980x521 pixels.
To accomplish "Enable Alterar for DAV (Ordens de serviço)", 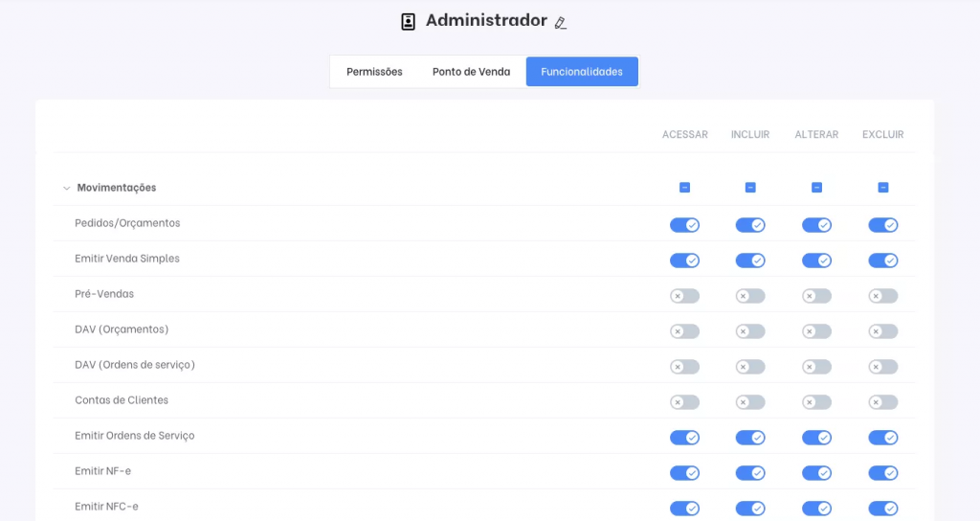I will click(x=816, y=367).
